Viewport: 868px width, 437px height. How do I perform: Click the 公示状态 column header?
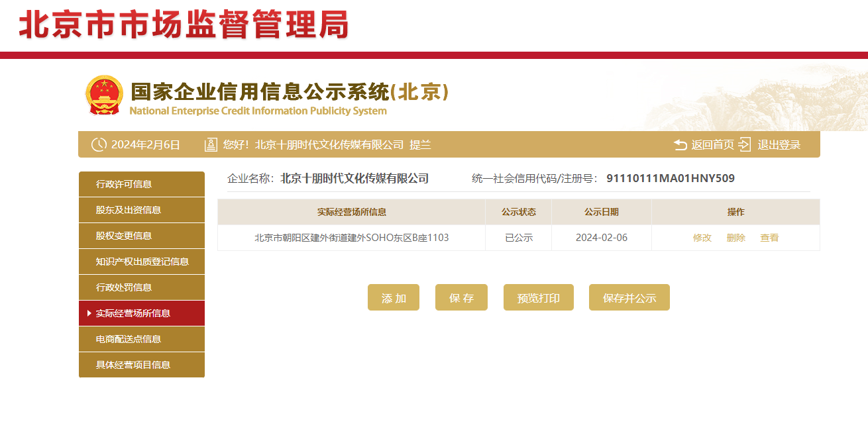pos(519,212)
